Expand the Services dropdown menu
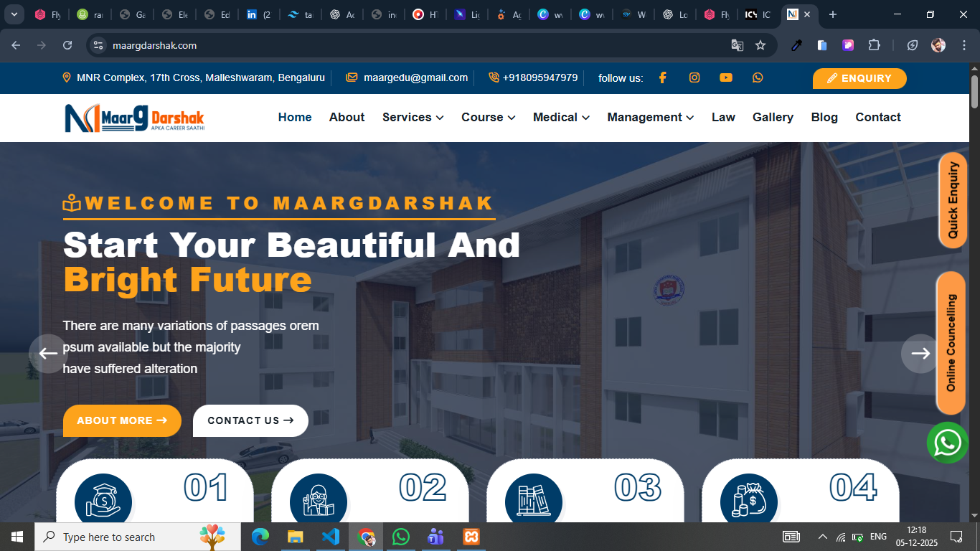The width and height of the screenshot is (980, 551). tap(413, 117)
